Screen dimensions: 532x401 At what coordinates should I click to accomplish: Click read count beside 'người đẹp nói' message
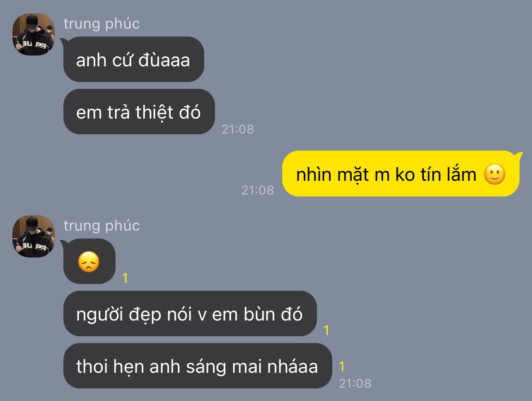tap(326, 330)
